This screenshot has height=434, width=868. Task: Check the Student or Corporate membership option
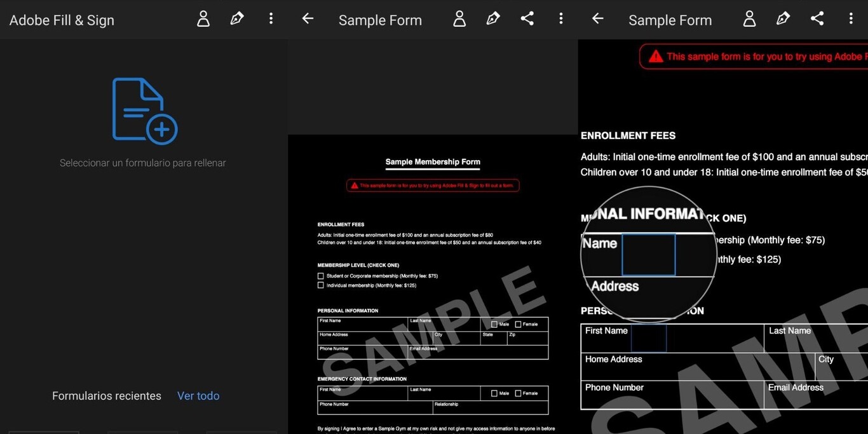pyautogui.click(x=321, y=276)
